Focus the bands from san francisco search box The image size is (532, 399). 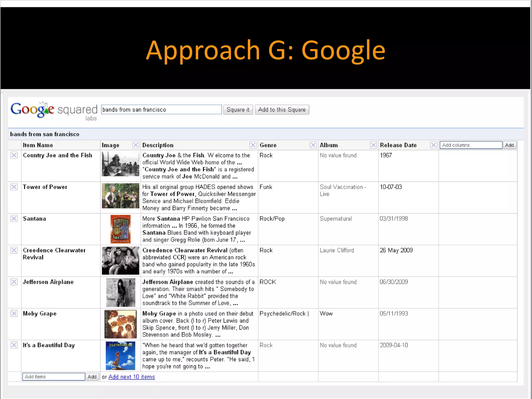tap(161, 110)
